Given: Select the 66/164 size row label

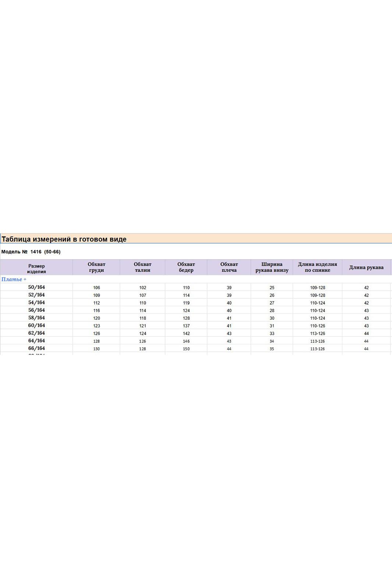Looking at the screenshot, I should coord(36,348).
